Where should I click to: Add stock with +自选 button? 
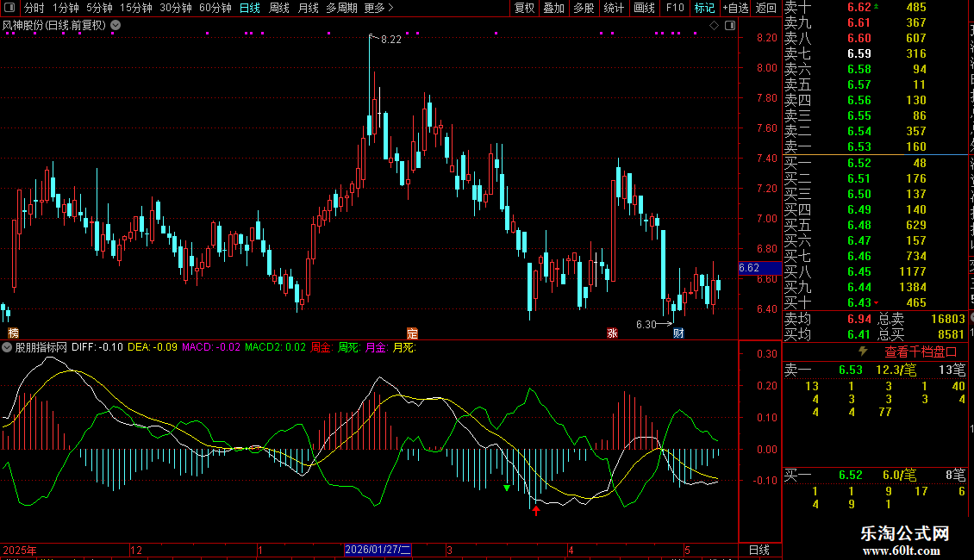(x=736, y=8)
